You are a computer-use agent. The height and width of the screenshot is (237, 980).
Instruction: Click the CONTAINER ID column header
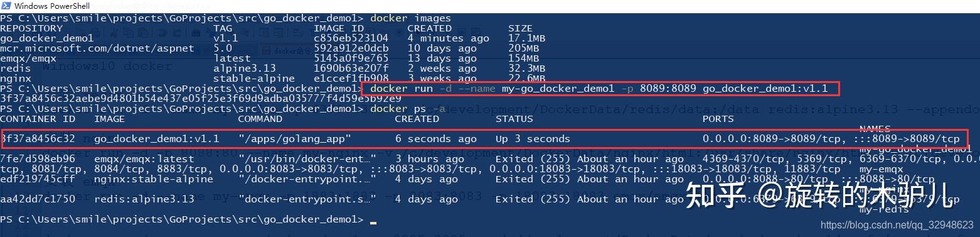pyautogui.click(x=38, y=118)
